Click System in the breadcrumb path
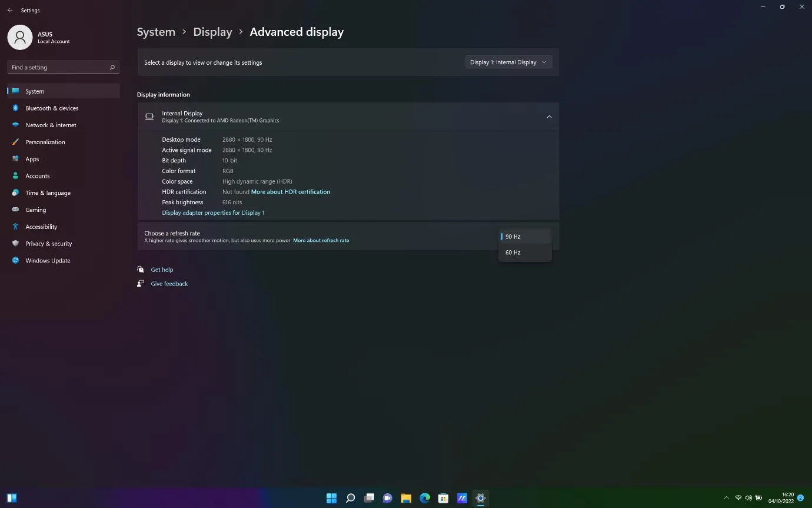The image size is (812, 508). pyautogui.click(x=156, y=32)
